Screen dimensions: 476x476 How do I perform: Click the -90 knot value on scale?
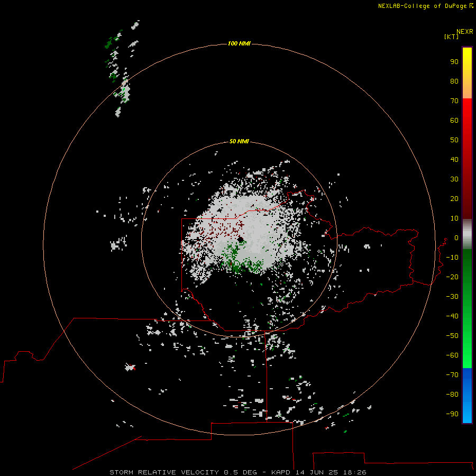(452, 414)
